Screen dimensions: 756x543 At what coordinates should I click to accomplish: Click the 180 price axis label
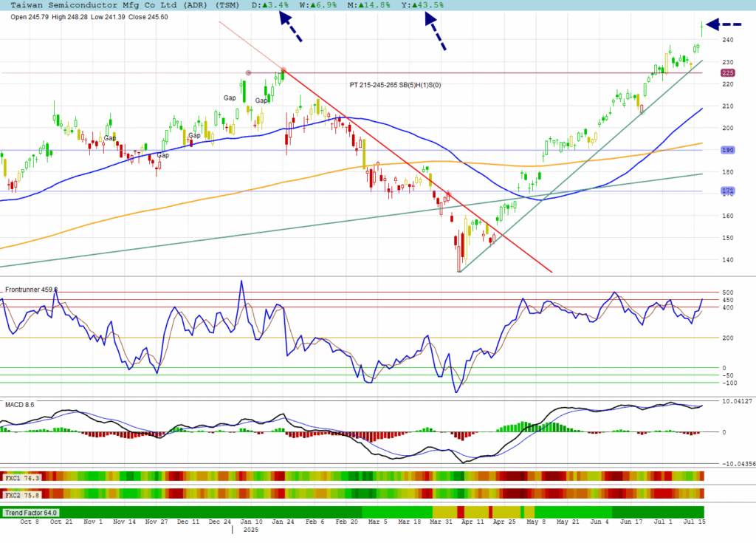[727, 172]
